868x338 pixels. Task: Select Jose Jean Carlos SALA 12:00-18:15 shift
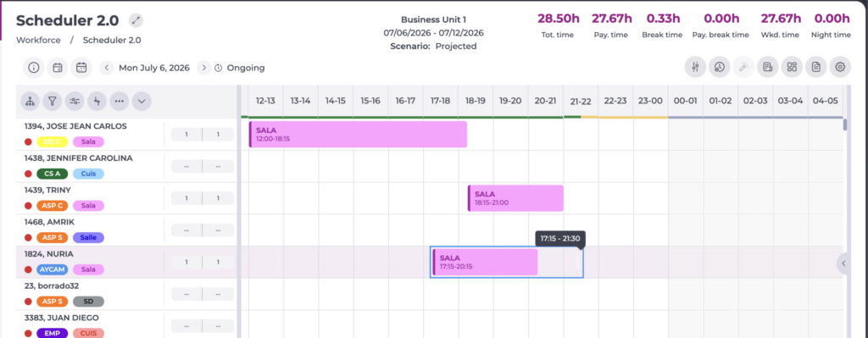358,135
